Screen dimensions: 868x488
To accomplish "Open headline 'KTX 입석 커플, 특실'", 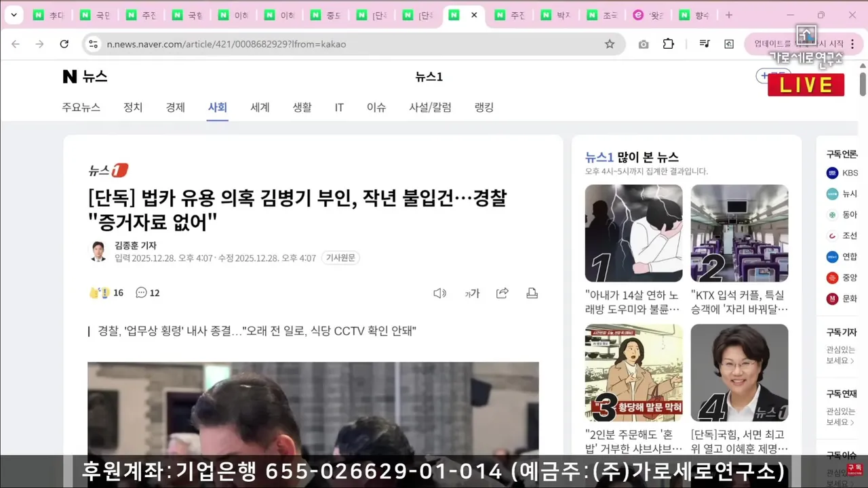I will 739,302.
